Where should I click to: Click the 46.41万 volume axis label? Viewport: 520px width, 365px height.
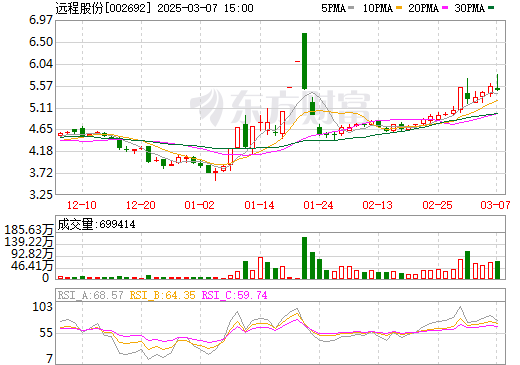32,266
